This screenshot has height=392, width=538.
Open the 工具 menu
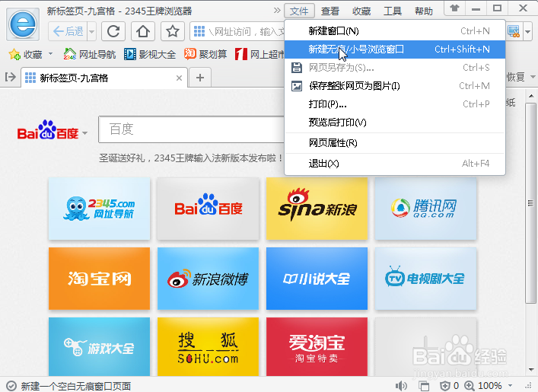(393, 11)
